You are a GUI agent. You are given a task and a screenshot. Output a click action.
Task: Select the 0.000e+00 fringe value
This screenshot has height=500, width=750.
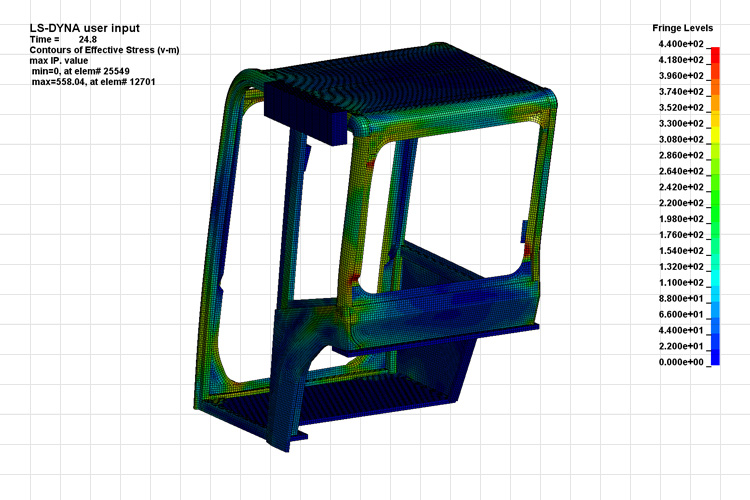click(x=681, y=362)
